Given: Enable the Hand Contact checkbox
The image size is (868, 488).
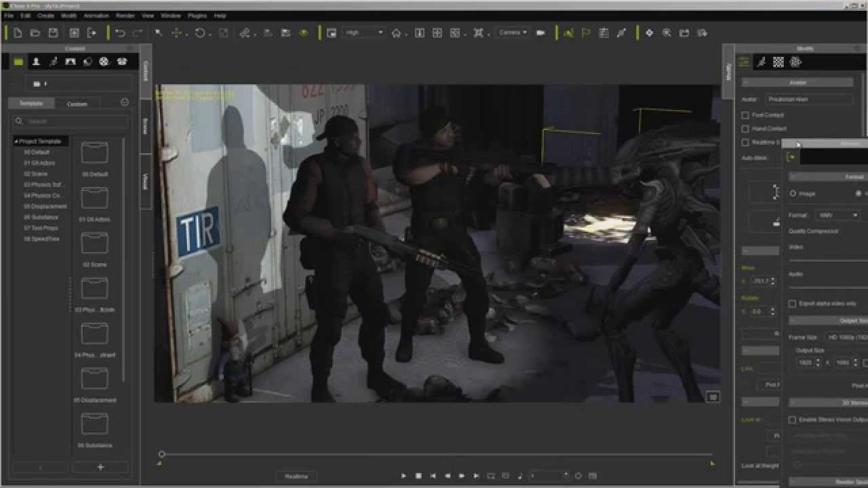Looking at the screenshot, I should [745, 129].
